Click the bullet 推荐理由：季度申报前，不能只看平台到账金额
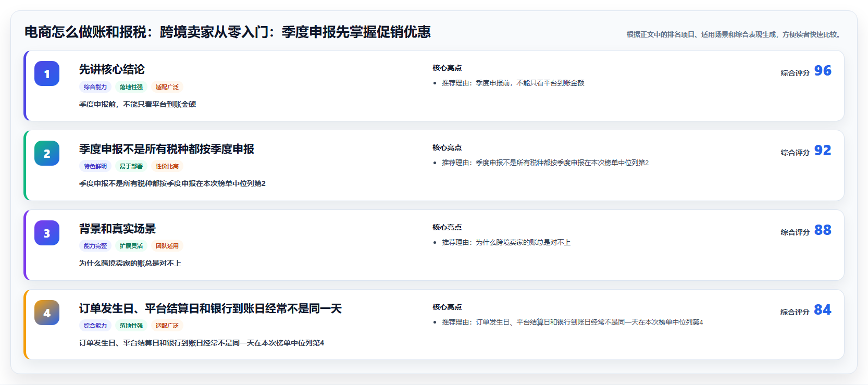The height and width of the screenshot is (385, 868). 513,83
